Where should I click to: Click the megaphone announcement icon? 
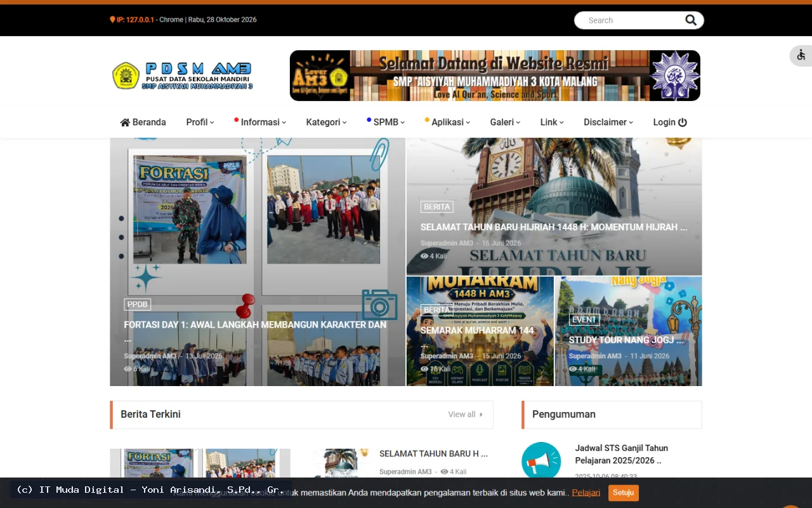[x=541, y=461]
